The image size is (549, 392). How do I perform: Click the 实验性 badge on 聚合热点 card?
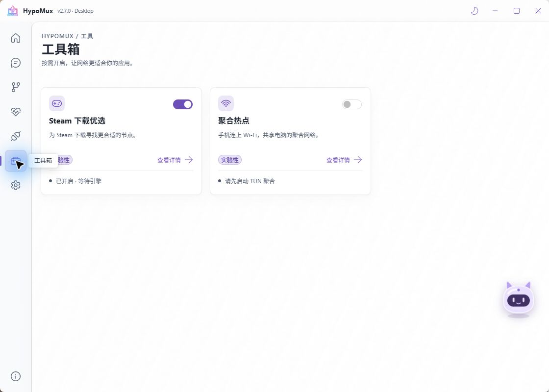click(230, 160)
